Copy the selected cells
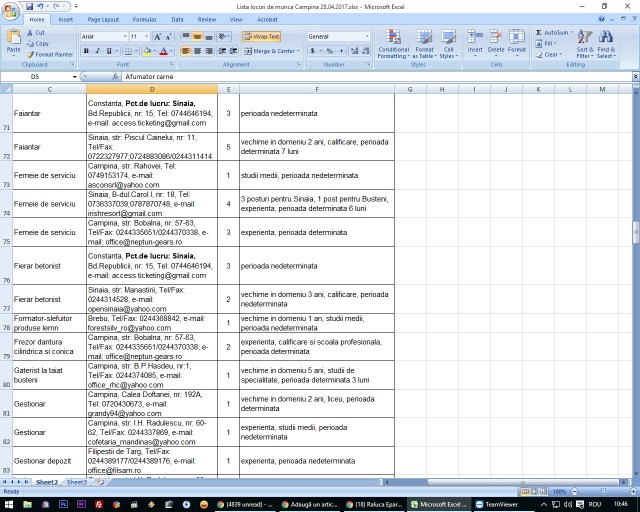 38,44
